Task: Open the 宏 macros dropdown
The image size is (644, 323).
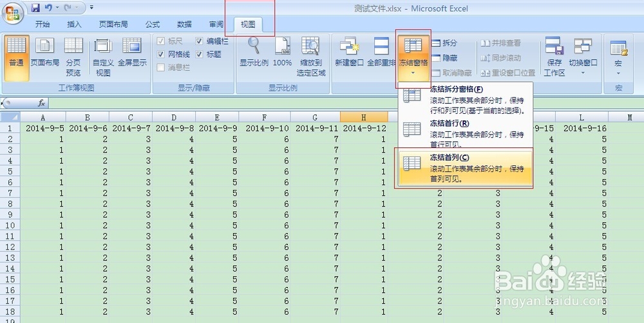Action: pos(618,58)
